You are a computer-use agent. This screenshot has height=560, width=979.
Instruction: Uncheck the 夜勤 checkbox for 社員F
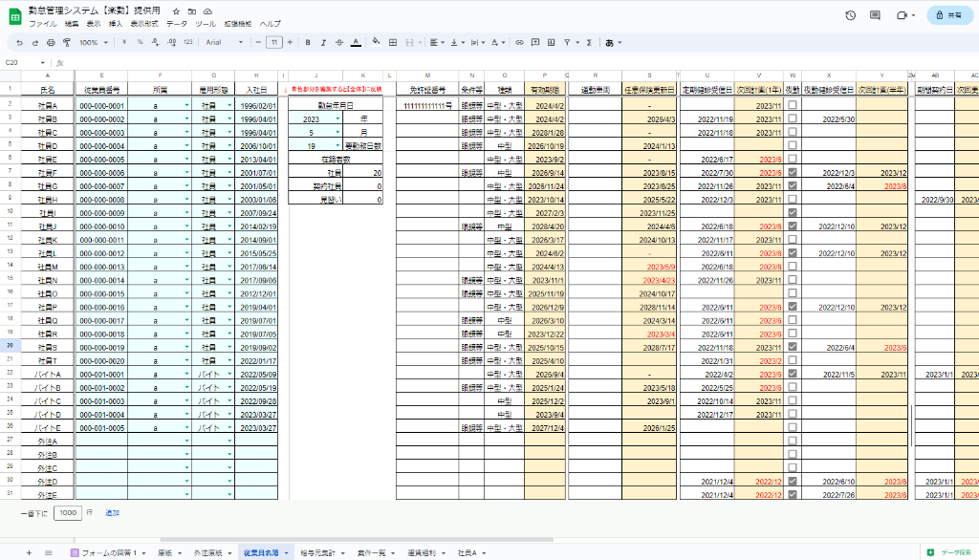pyautogui.click(x=793, y=173)
